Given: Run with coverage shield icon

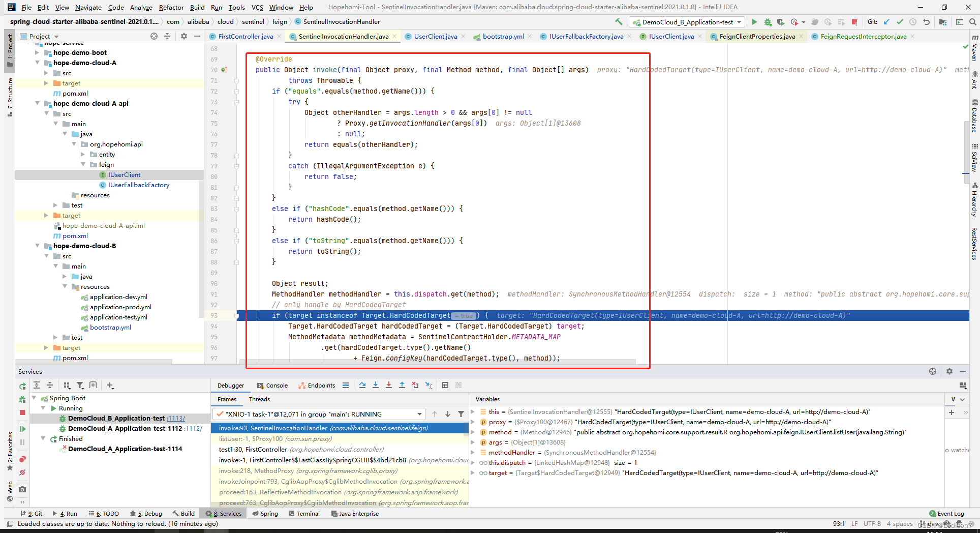Looking at the screenshot, I should (780, 22).
